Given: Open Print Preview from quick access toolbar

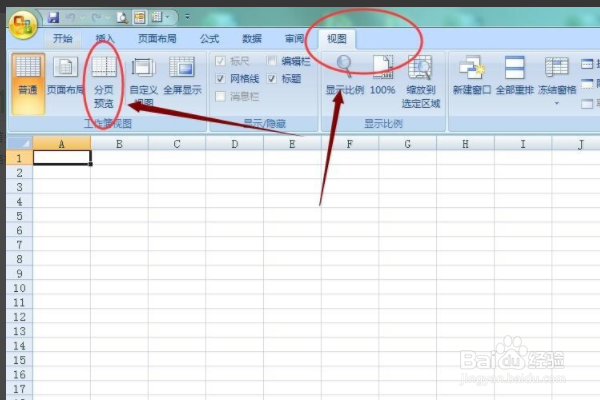Looking at the screenshot, I should click(122, 17).
